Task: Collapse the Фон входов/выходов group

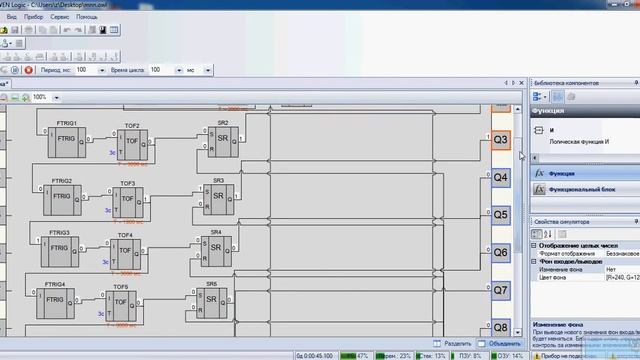Action: [x=534, y=261]
